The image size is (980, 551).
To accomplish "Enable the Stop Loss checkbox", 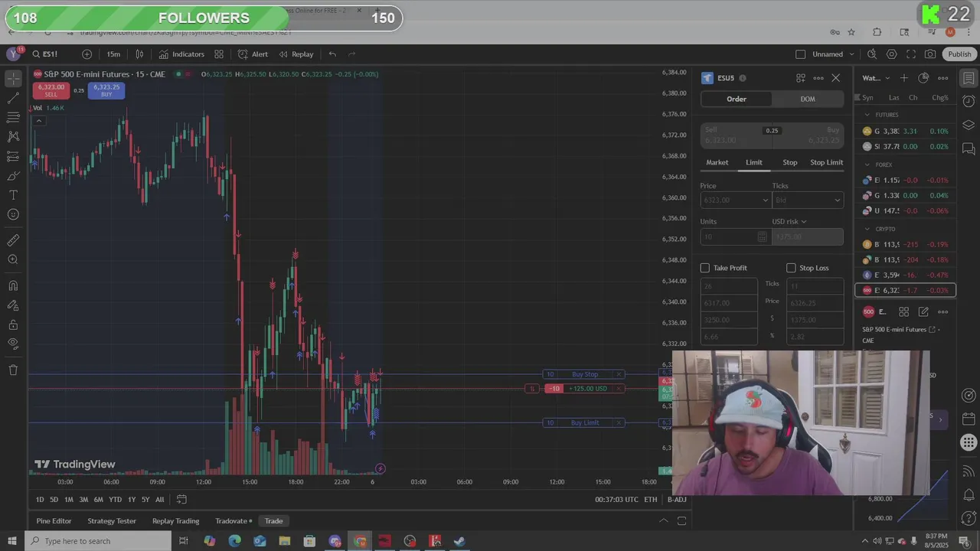I will tap(791, 268).
